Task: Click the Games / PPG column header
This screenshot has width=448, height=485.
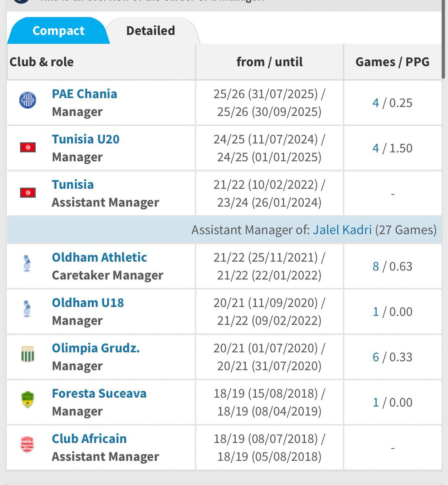Action: (x=392, y=62)
